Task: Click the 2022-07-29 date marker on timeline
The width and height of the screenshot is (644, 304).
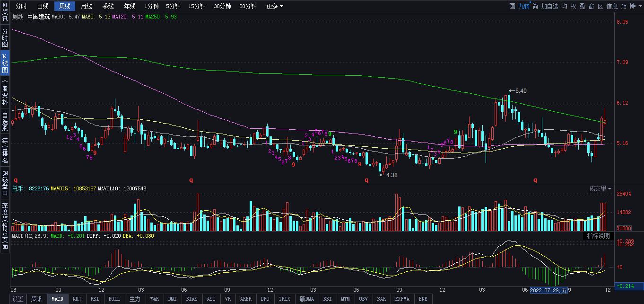Action: pyautogui.click(x=548, y=290)
